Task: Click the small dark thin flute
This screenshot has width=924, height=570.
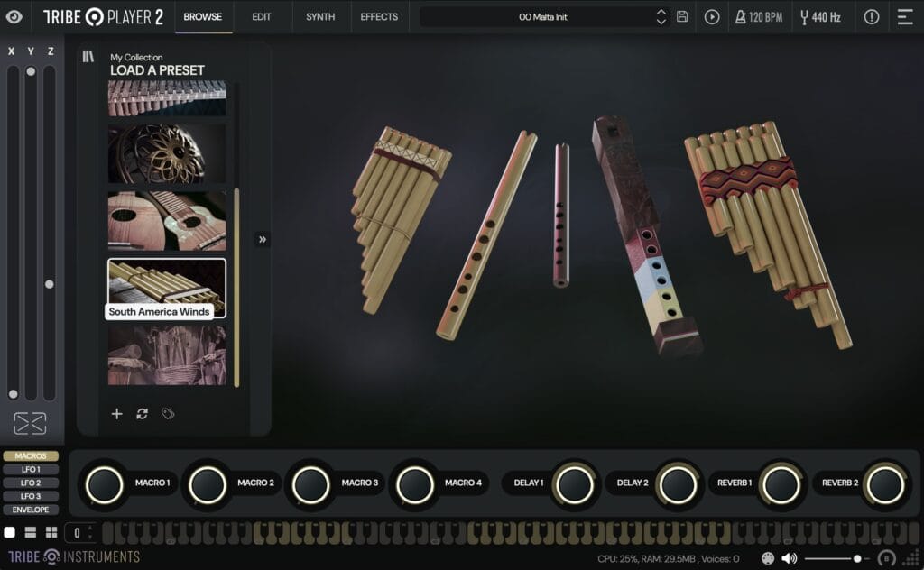Action: (x=561, y=216)
